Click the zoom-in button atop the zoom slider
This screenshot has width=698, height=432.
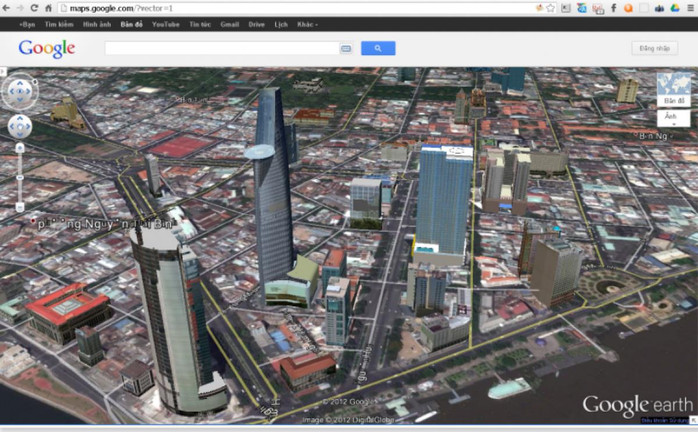[x=19, y=147]
